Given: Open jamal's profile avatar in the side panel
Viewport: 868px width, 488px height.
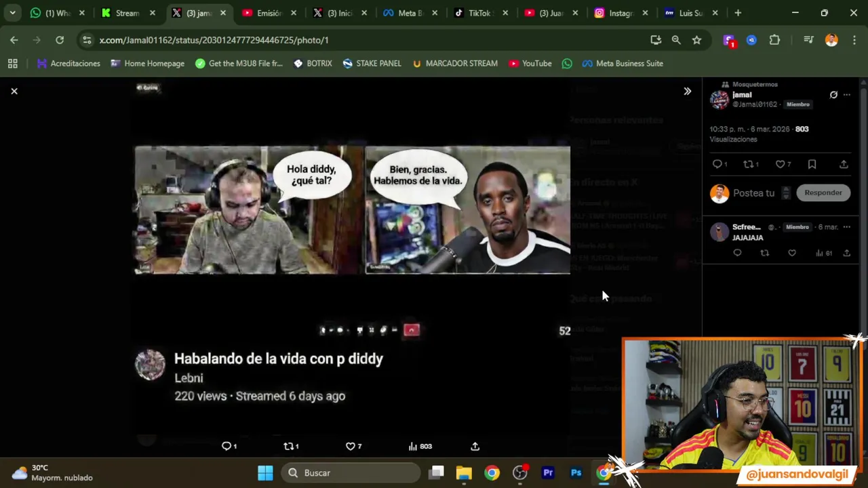Looking at the screenshot, I should point(719,100).
